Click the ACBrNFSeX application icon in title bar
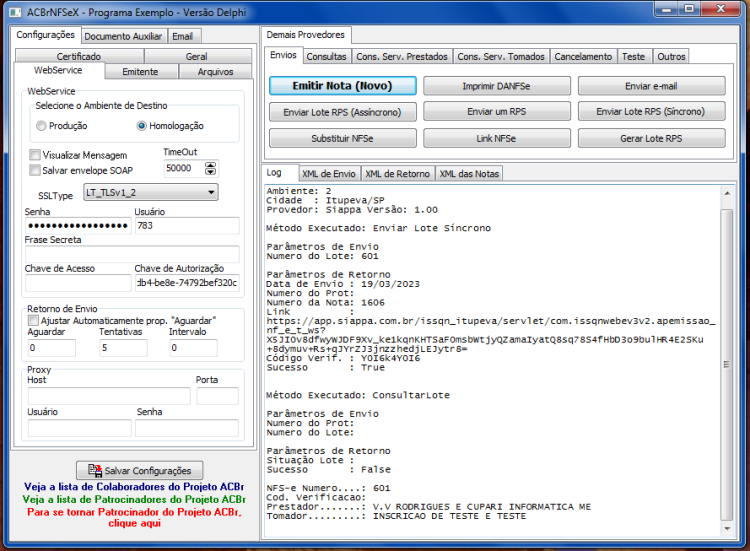This screenshot has height=551, width=750. click(15, 12)
